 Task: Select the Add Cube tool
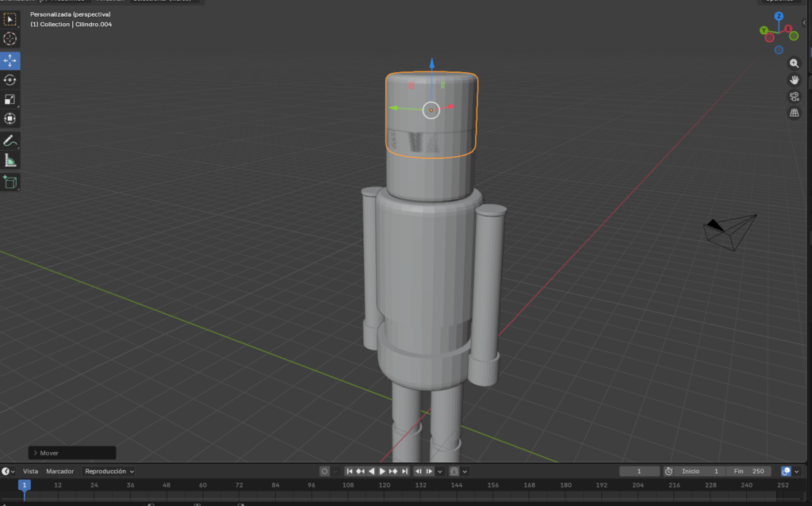coord(10,182)
